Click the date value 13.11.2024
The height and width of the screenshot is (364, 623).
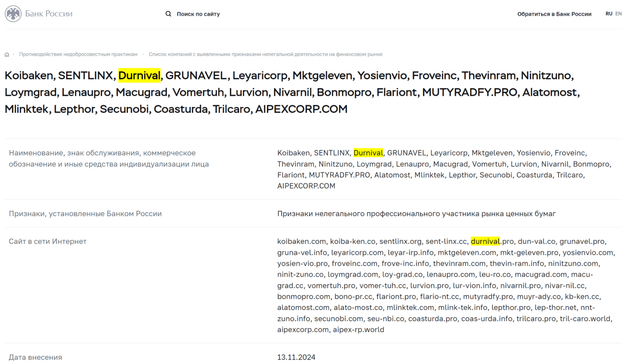pos(296,357)
